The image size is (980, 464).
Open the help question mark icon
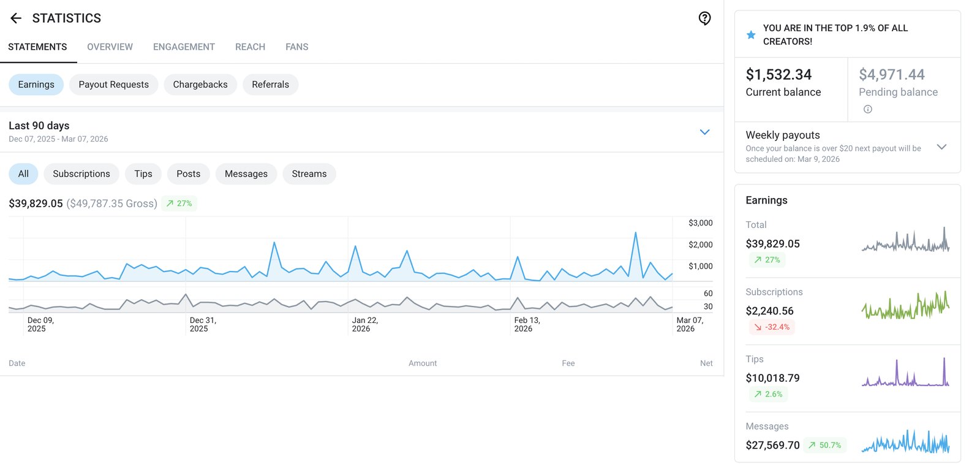(705, 18)
